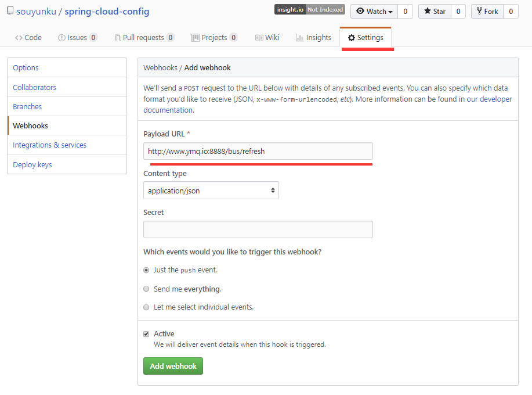Go to Collaborators settings page
Screen dimensions: 532x395
click(x=35, y=87)
